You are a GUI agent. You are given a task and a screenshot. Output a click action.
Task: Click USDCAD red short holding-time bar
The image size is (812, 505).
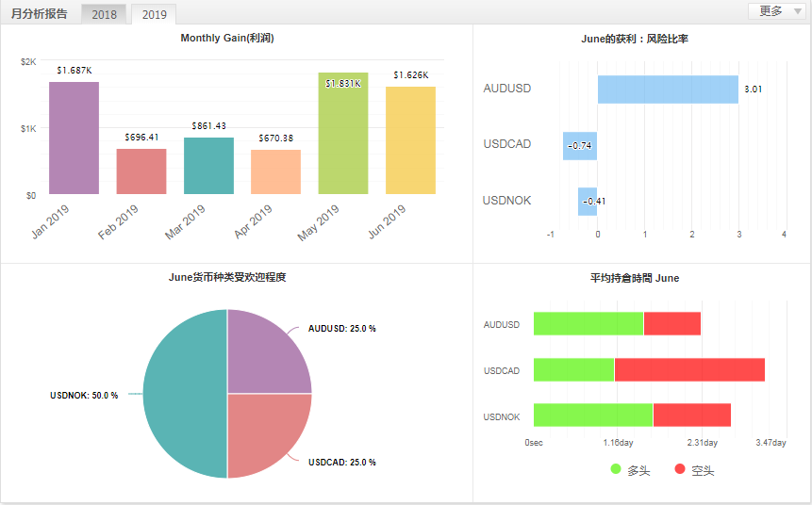[689, 369]
